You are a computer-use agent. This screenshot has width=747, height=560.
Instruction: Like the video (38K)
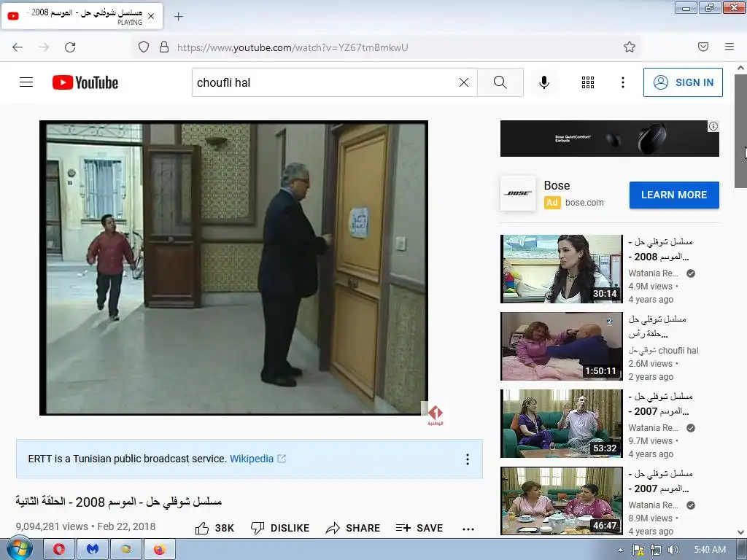tap(214, 528)
